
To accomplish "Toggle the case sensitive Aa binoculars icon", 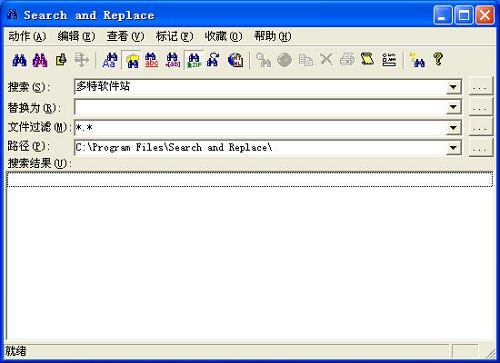I will tap(110, 60).
